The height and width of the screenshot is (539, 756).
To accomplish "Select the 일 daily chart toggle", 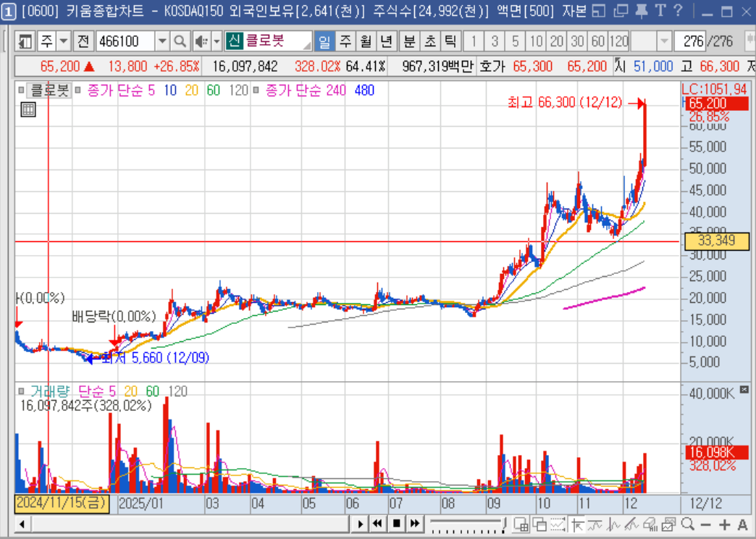I will pyautogui.click(x=324, y=42).
